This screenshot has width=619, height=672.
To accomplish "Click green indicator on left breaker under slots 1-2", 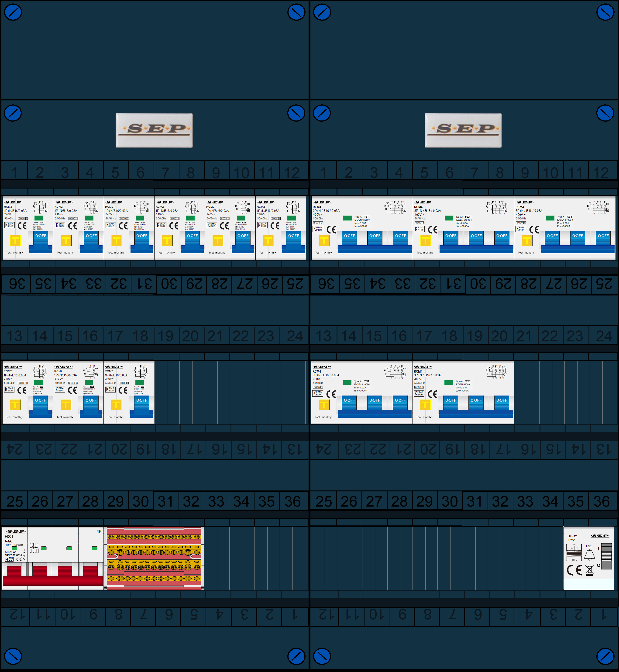I will pyautogui.click(x=39, y=218).
